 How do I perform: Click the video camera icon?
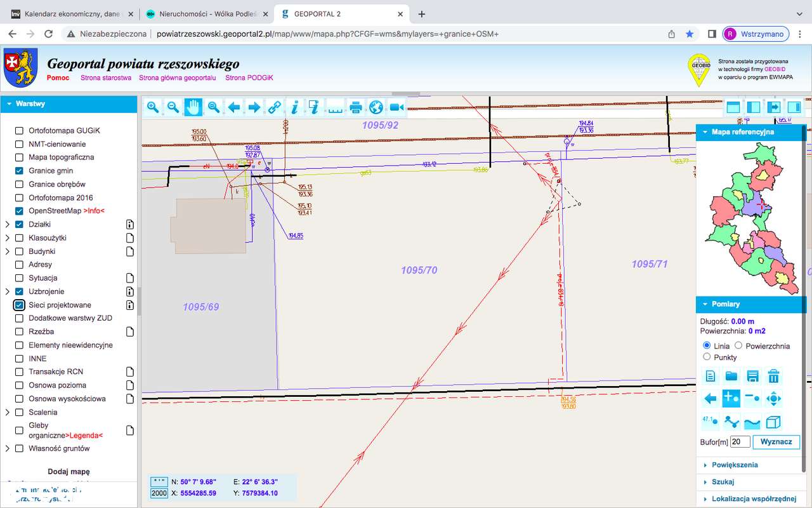(397, 107)
